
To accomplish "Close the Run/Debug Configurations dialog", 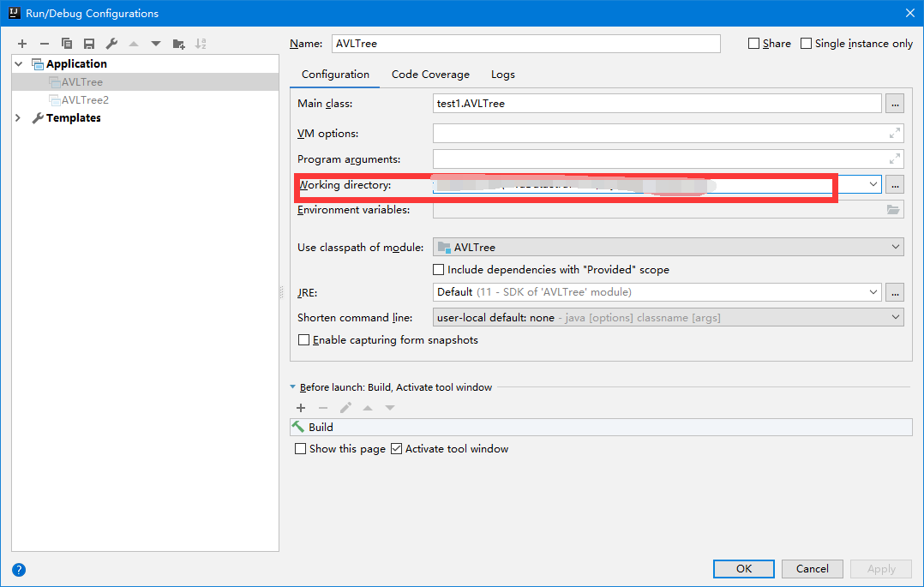I will coord(910,13).
